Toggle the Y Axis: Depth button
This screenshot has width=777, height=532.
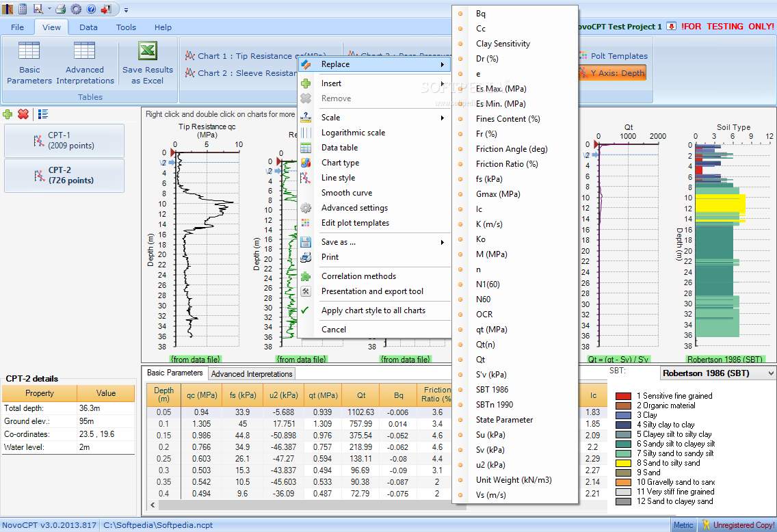click(x=612, y=72)
